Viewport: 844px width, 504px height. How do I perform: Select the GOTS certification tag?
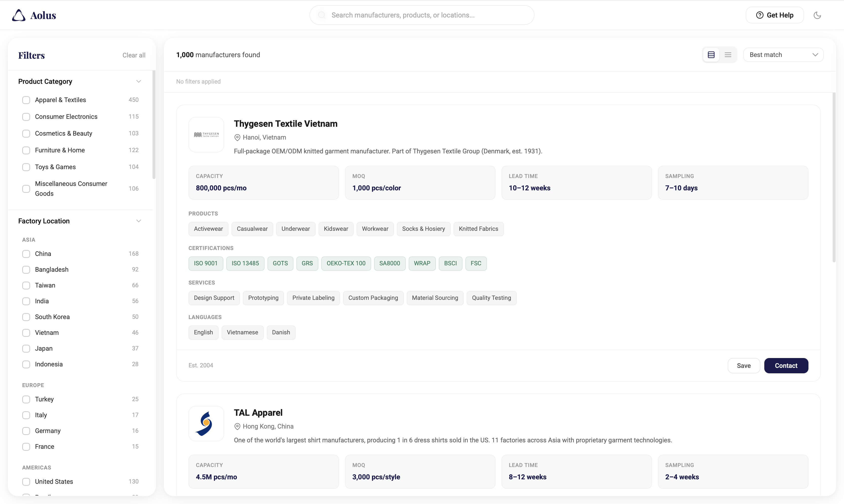(280, 263)
